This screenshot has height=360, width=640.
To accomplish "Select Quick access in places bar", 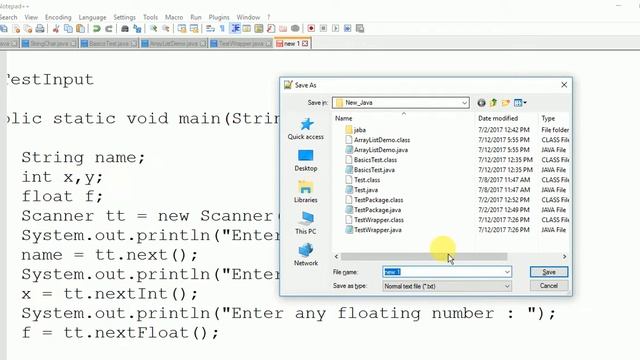I will click(306, 129).
